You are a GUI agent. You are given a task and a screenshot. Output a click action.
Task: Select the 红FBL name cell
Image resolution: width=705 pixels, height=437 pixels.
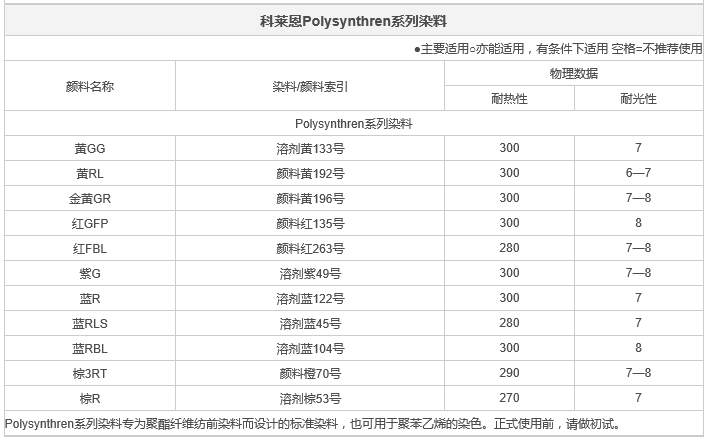pyautogui.click(x=90, y=249)
